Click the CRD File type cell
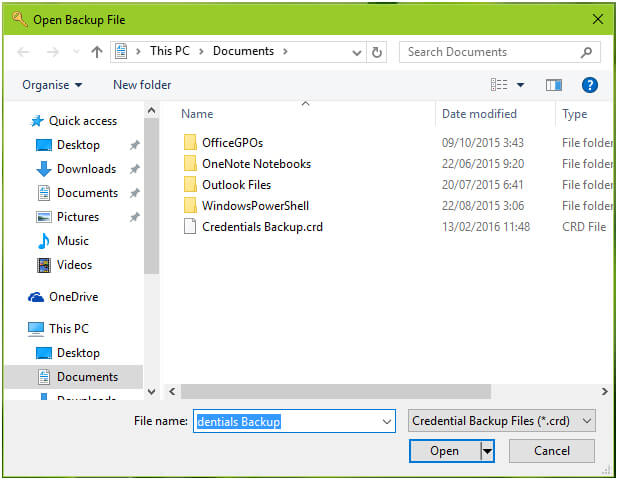 click(x=584, y=227)
